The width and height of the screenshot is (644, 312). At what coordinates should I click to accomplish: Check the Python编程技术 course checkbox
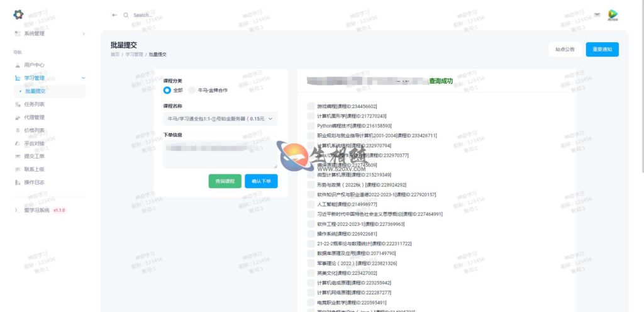click(311, 126)
